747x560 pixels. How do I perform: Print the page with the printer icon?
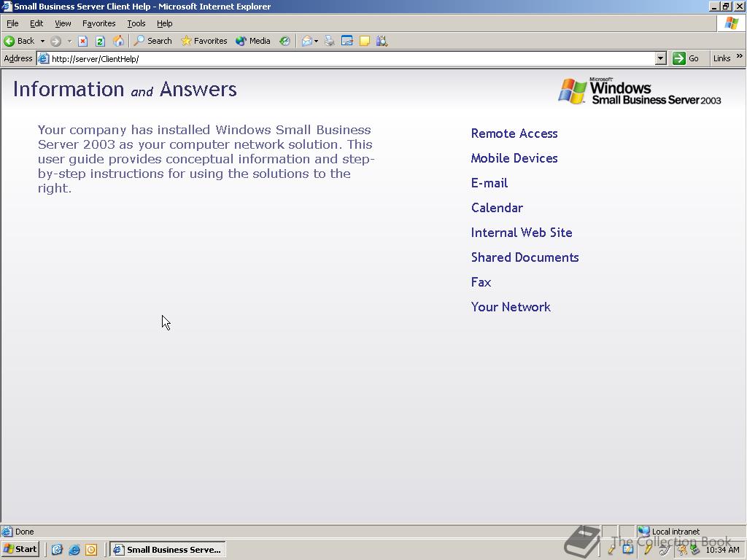329,41
